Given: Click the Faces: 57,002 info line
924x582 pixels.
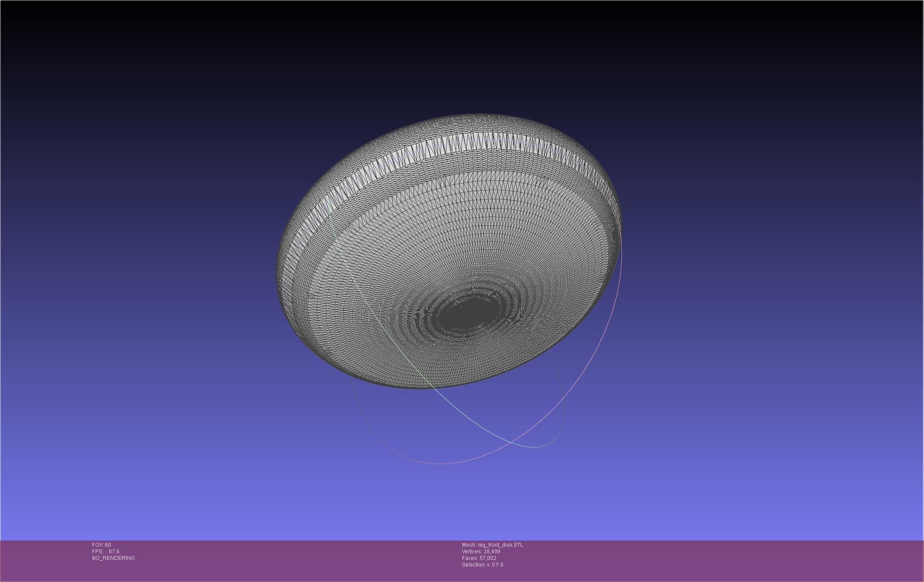Looking at the screenshot, I should click(479, 558).
